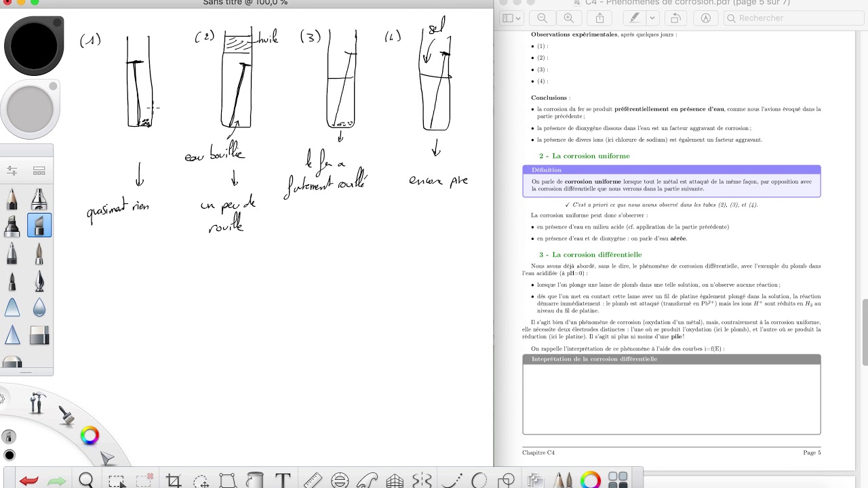Image resolution: width=868 pixels, height=488 pixels.
Task: Click the black brush size puck
Action: click(33, 47)
